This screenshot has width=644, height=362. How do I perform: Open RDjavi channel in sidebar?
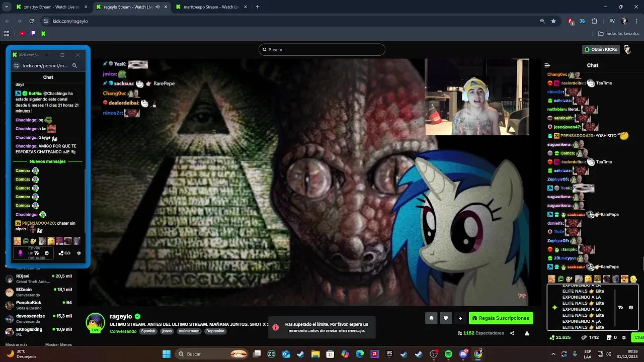(39, 279)
